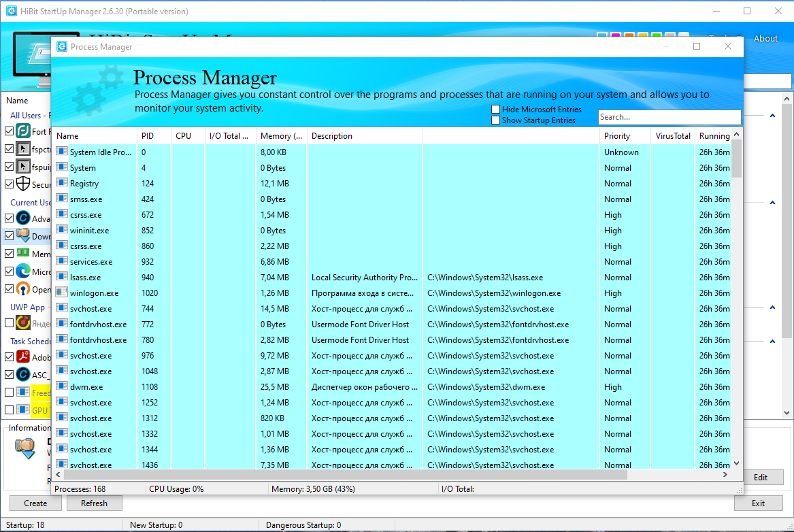Select the Yandex UWP app icon
Screen dimensions: 794x532
click(x=23, y=322)
